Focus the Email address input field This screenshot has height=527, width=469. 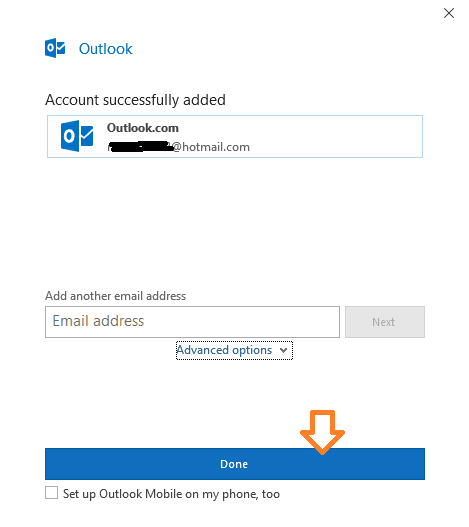192,322
